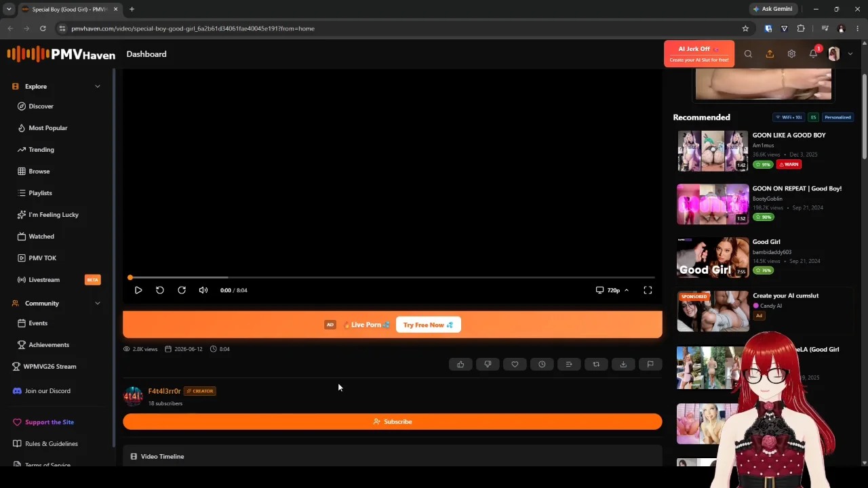
Task: Download the video with the download icon
Action: click(623, 365)
